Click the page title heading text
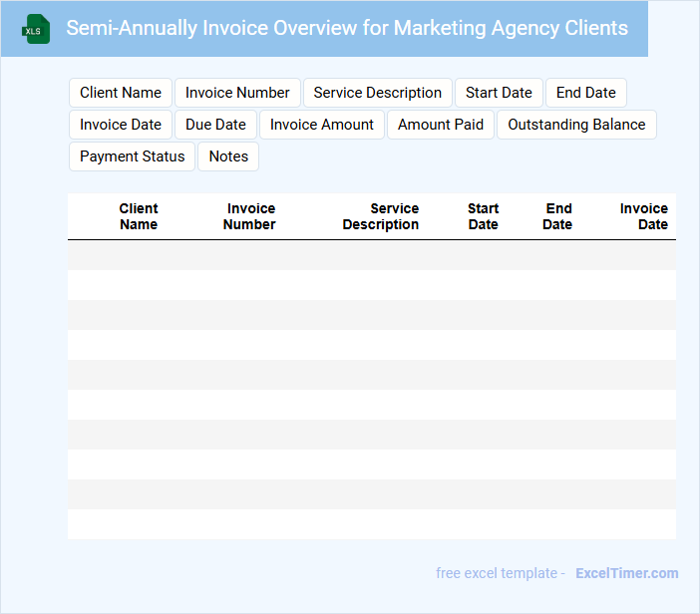The image size is (700, 614). click(347, 28)
